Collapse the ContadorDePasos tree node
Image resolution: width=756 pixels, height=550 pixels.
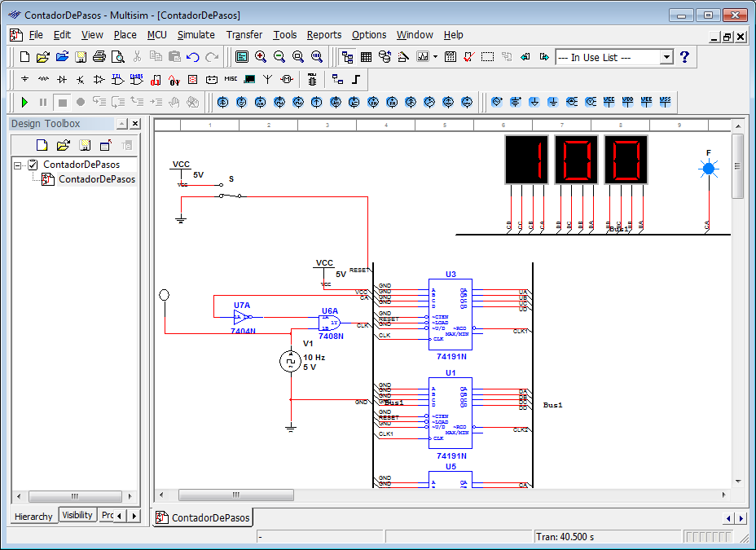(19, 165)
